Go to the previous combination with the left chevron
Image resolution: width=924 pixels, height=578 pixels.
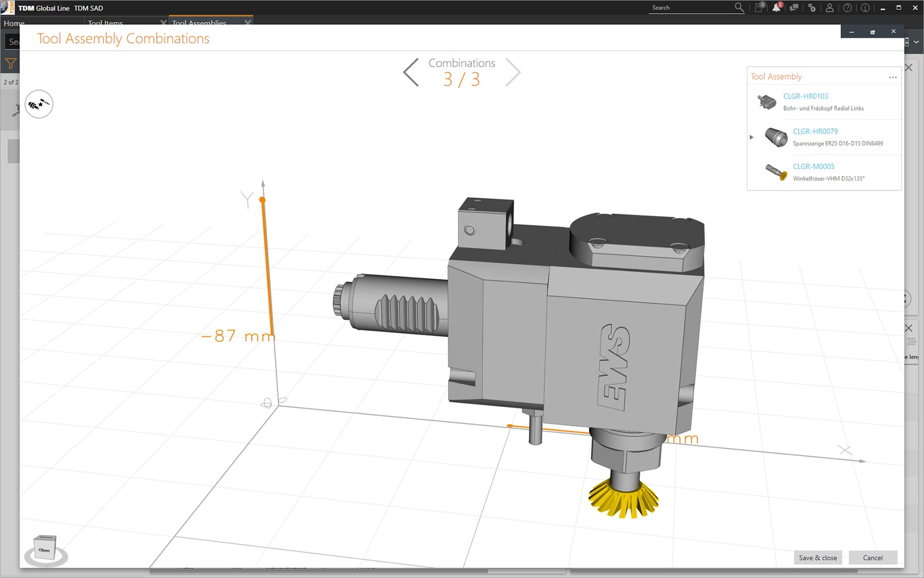coord(411,72)
